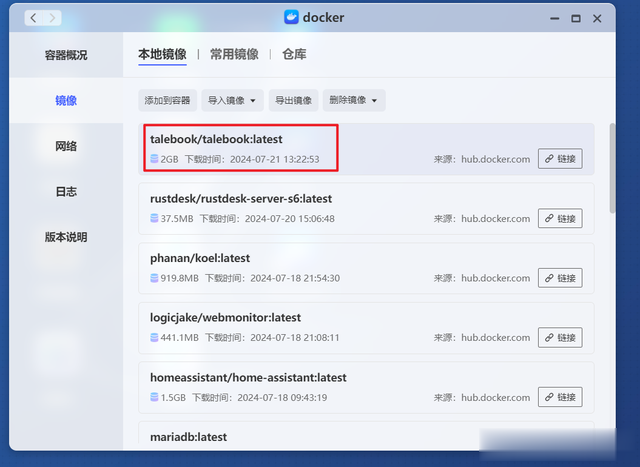
Task: Maximize the docker window
Action: click(x=576, y=18)
